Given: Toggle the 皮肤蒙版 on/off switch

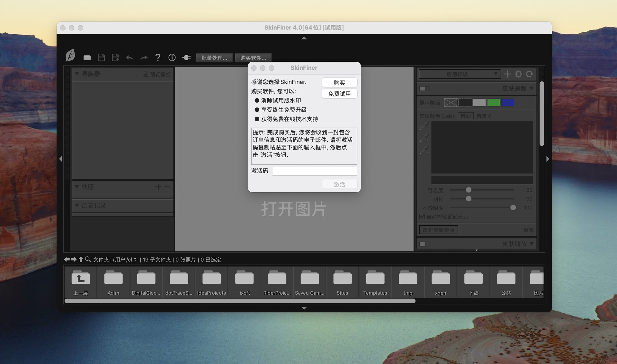Looking at the screenshot, I should point(424,89).
